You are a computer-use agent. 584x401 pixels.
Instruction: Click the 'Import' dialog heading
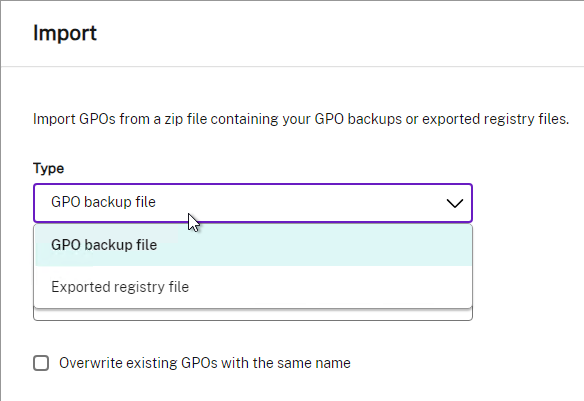65,34
